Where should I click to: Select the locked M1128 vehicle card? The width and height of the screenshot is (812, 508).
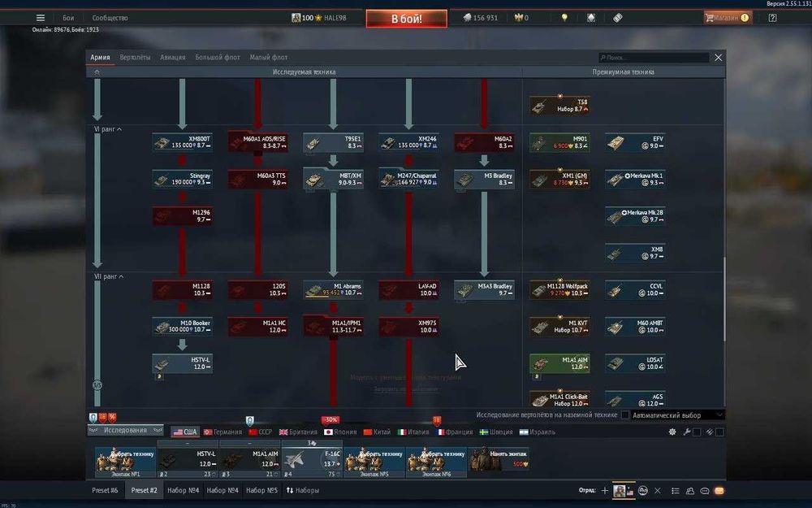[182, 290]
